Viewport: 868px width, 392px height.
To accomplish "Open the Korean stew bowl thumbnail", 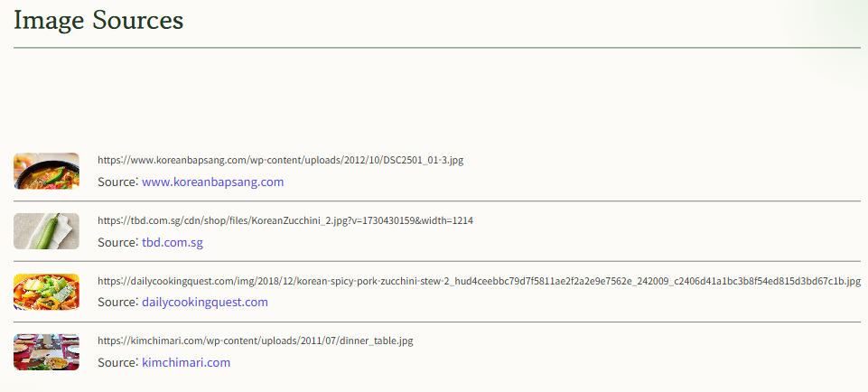I will point(46,171).
